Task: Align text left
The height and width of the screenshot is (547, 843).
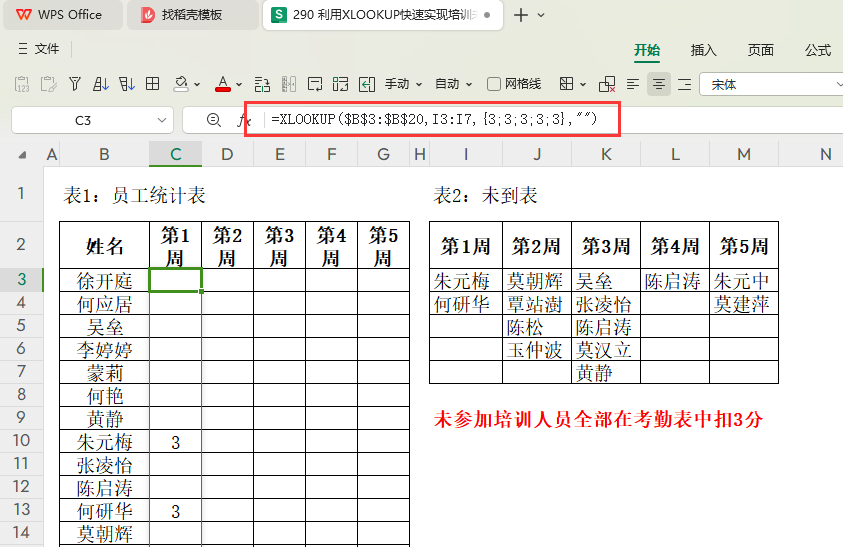Action: [633, 84]
